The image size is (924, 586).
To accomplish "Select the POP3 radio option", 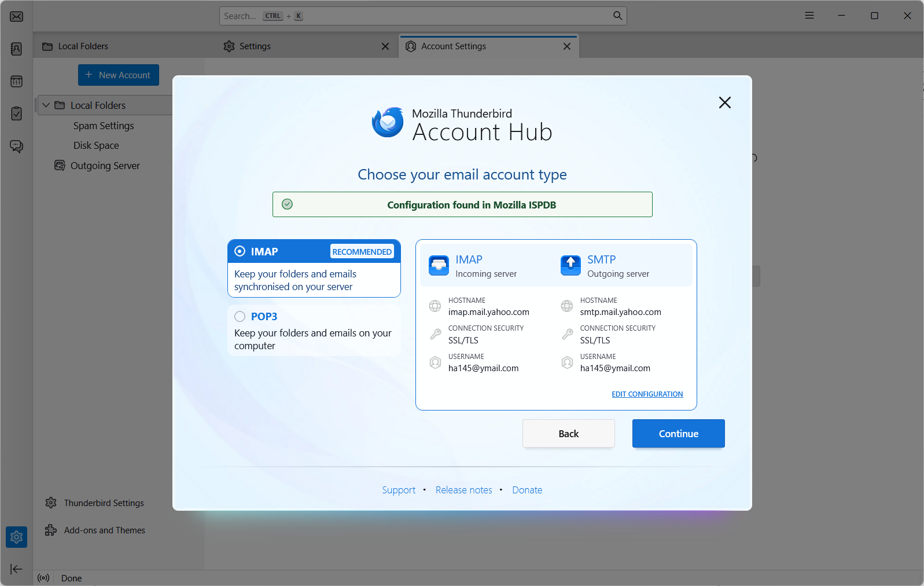I will click(x=240, y=316).
